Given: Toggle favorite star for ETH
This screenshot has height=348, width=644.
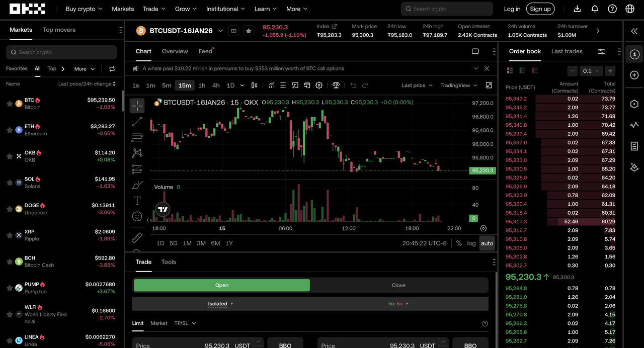Looking at the screenshot, I should click(10, 130).
